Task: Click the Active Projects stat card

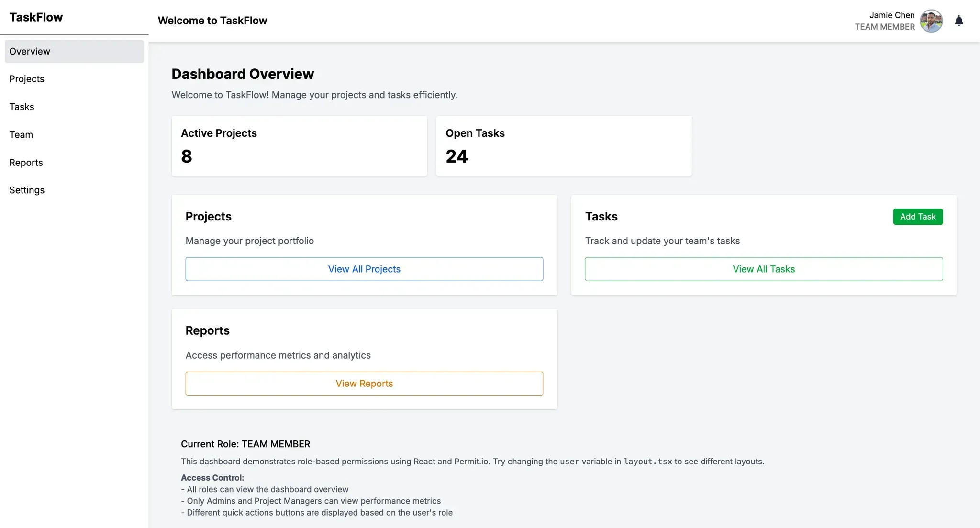Action: coord(299,146)
